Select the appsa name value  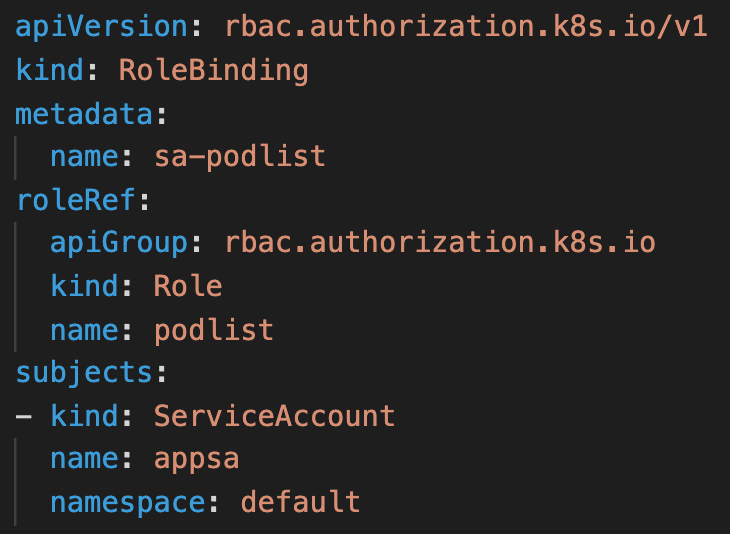[x=196, y=458]
